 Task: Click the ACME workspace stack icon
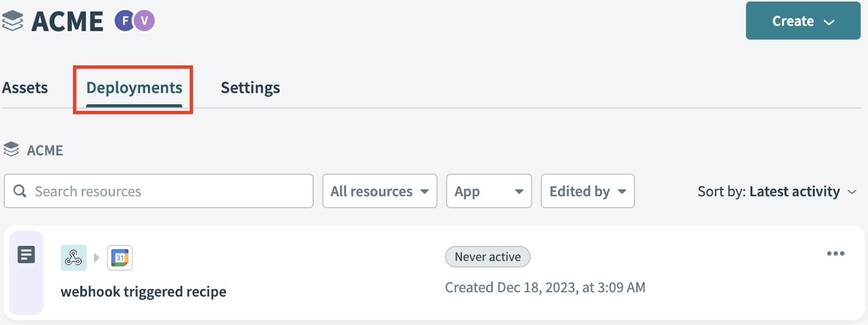coord(12,21)
